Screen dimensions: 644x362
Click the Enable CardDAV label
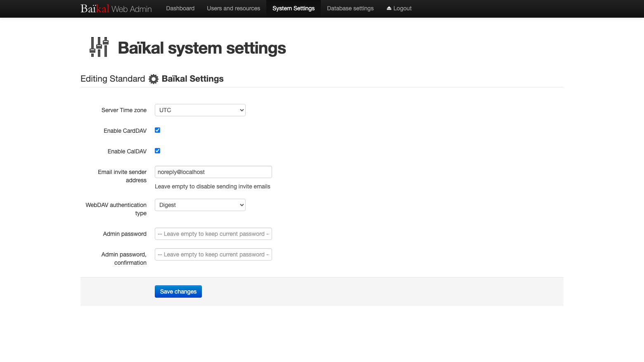coord(125,131)
